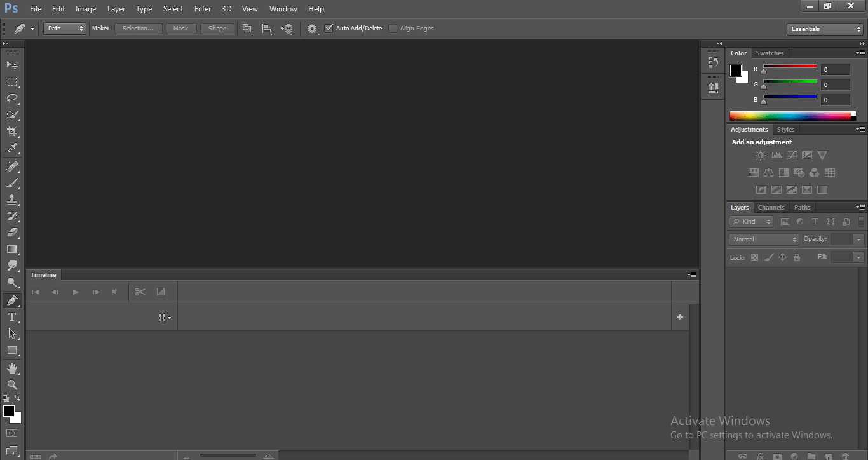The height and width of the screenshot is (460, 868).
Task: Enable Align Edges checkbox
Action: 393,29
